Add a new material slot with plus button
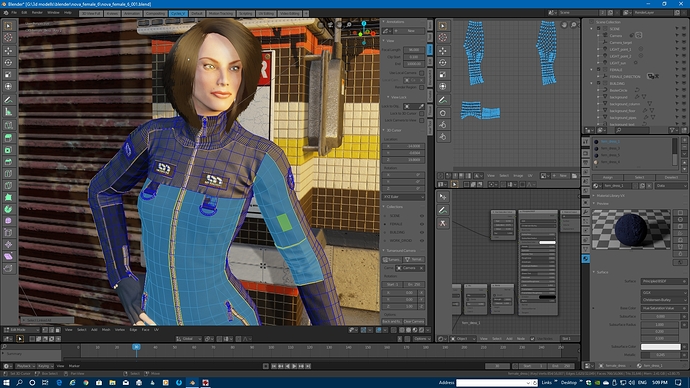This screenshot has width=690, height=388. tap(684, 141)
